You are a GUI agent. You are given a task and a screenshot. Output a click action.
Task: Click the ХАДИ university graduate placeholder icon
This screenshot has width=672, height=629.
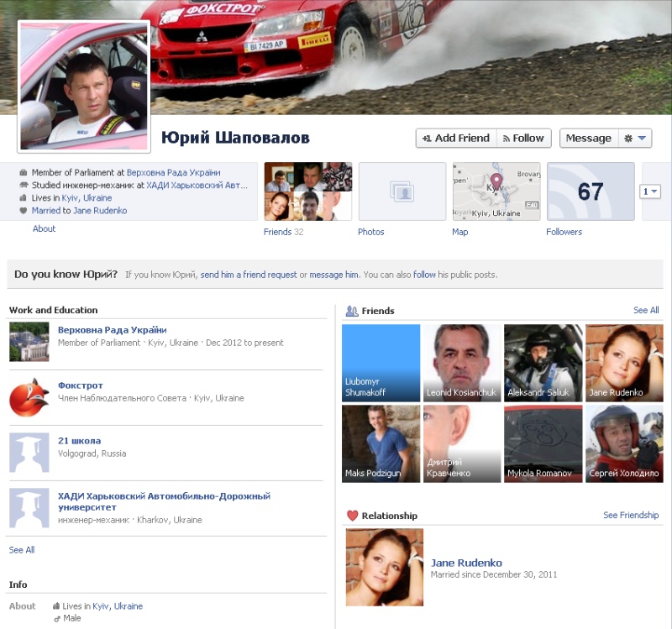(x=29, y=507)
